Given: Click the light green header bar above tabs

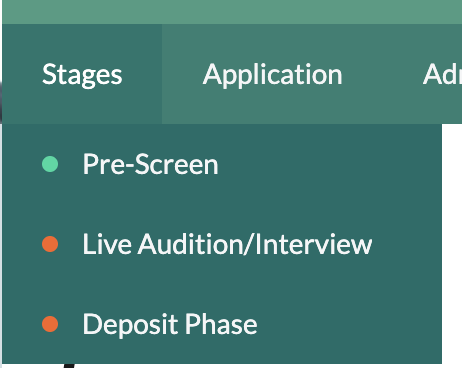Looking at the screenshot, I should (x=232, y=12).
